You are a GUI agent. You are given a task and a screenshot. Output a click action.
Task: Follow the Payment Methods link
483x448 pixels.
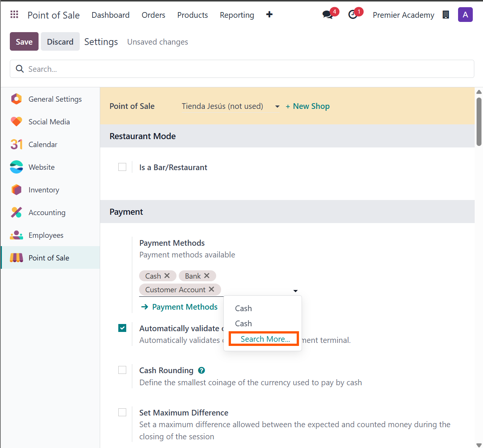[184, 307]
